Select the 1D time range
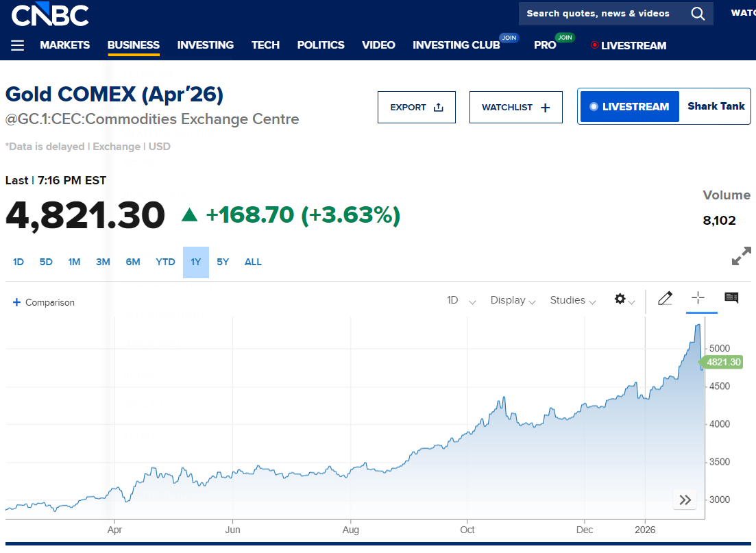Viewport: 756px width, 553px height. (19, 262)
